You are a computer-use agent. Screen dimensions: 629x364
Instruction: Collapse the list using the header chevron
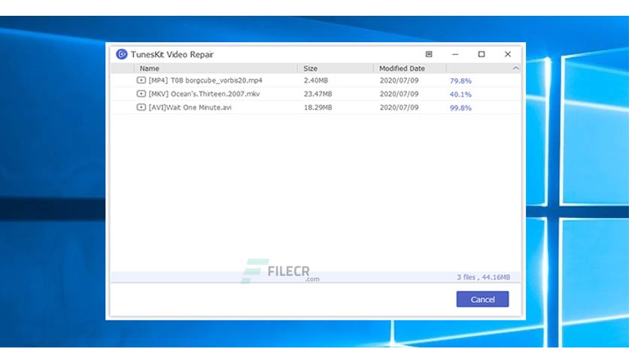pyautogui.click(x=515, y=68)
